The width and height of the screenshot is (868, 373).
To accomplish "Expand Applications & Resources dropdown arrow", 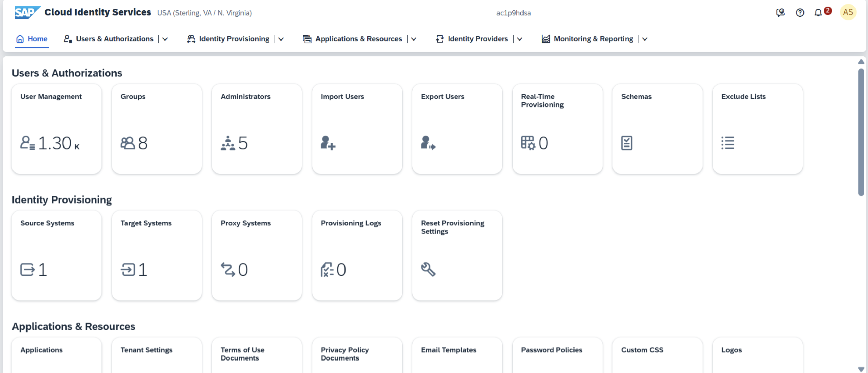I will (414, 39).
